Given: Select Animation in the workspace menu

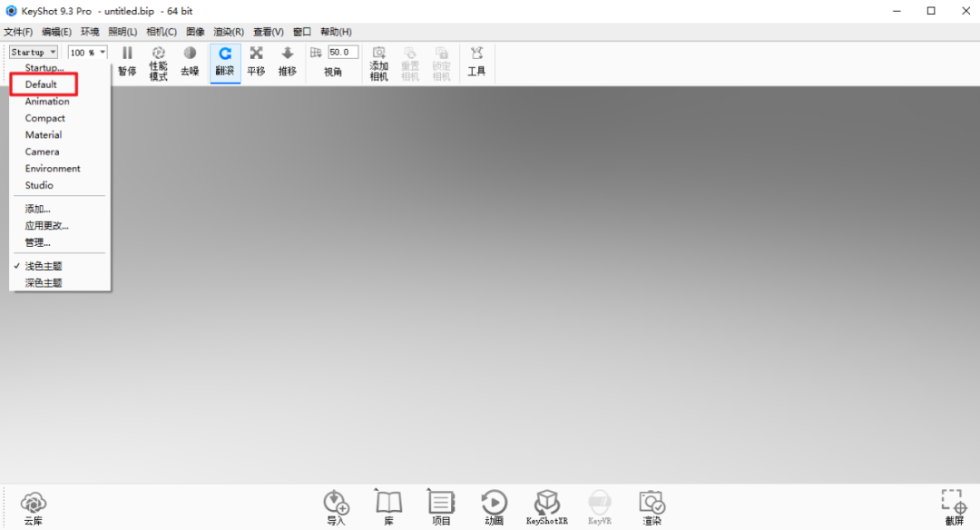Looking at the screenshot, I should click(47, 102).
